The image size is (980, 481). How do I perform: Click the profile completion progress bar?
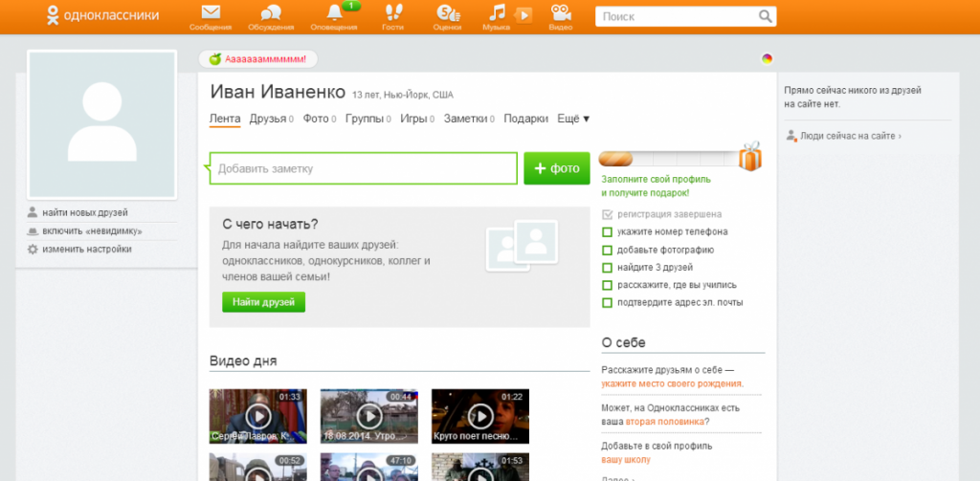(669, 159)
